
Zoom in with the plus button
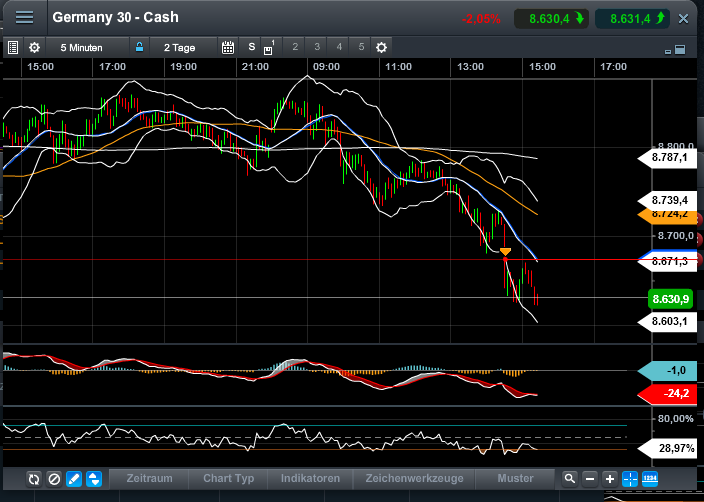(x=610, y=479)
